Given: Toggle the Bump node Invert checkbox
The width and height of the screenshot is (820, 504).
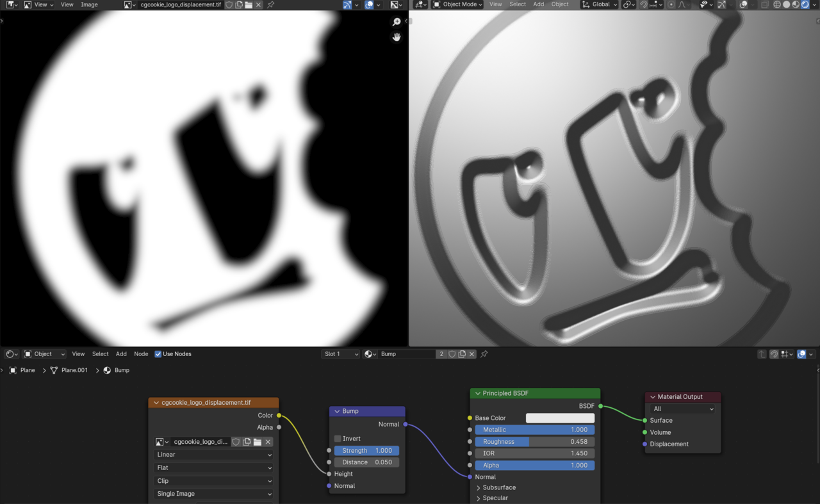Looking at the screenshot, I should coord(338,439).
